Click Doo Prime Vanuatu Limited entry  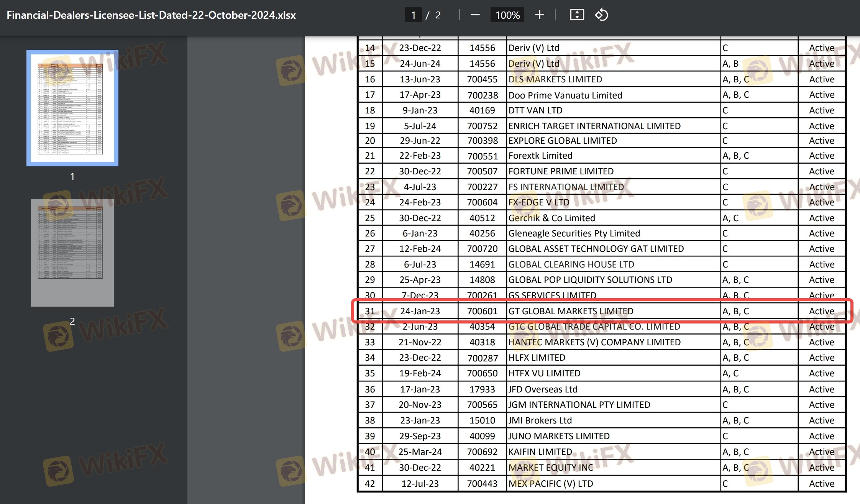(565, 95)
